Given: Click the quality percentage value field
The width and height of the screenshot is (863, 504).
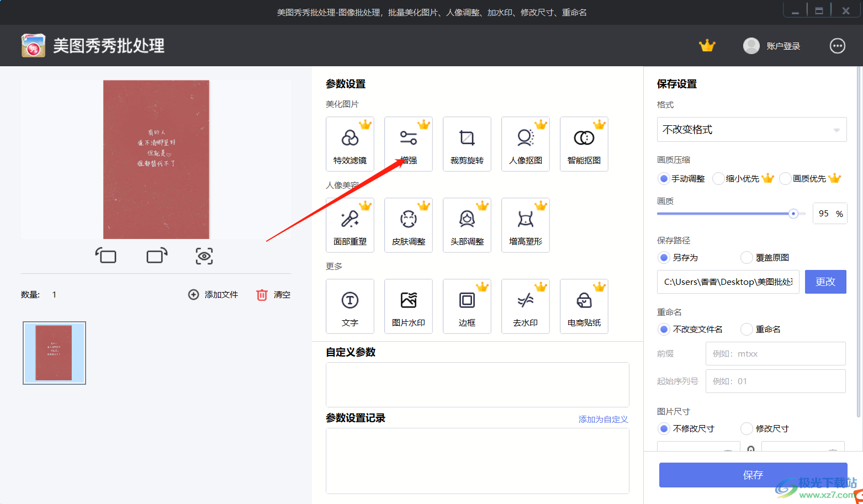Looking at the screenshot, I should coord(830,214).
